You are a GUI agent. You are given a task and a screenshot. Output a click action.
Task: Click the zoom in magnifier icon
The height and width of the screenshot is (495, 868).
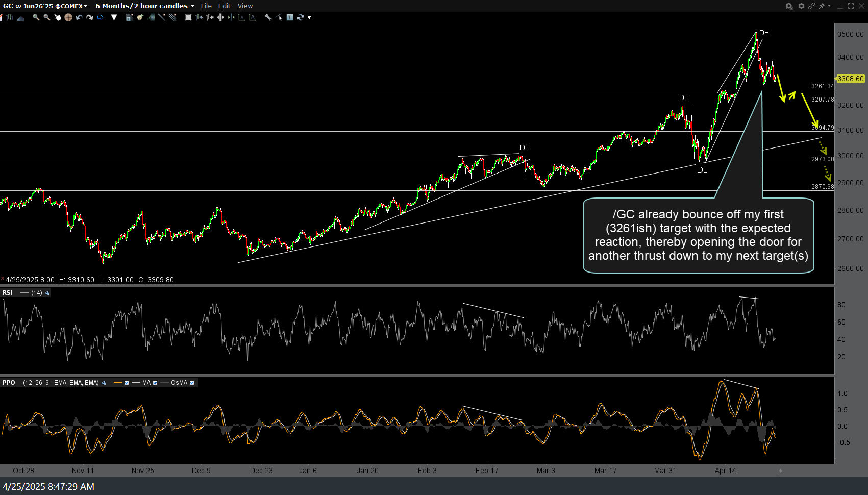click(x=36, y=17)
